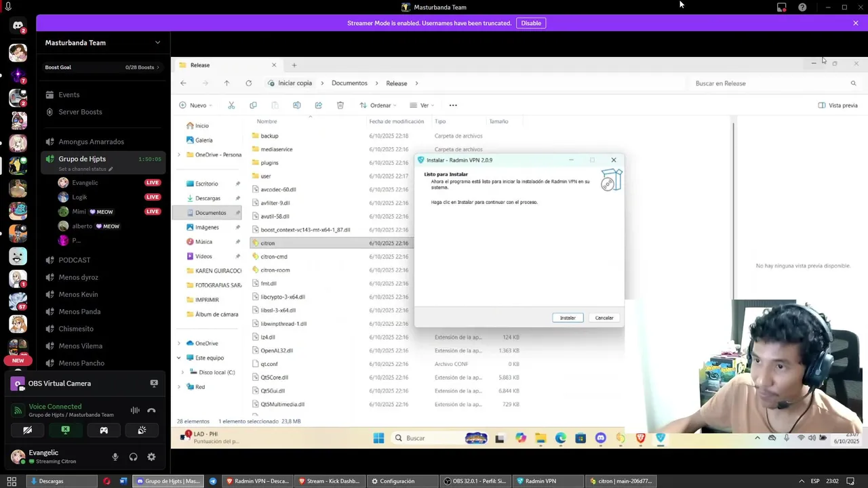868x488 pixels.
Task: Disable Streamer Mode in purple banner
Action: pyautogui.click(x=531, y=23)
